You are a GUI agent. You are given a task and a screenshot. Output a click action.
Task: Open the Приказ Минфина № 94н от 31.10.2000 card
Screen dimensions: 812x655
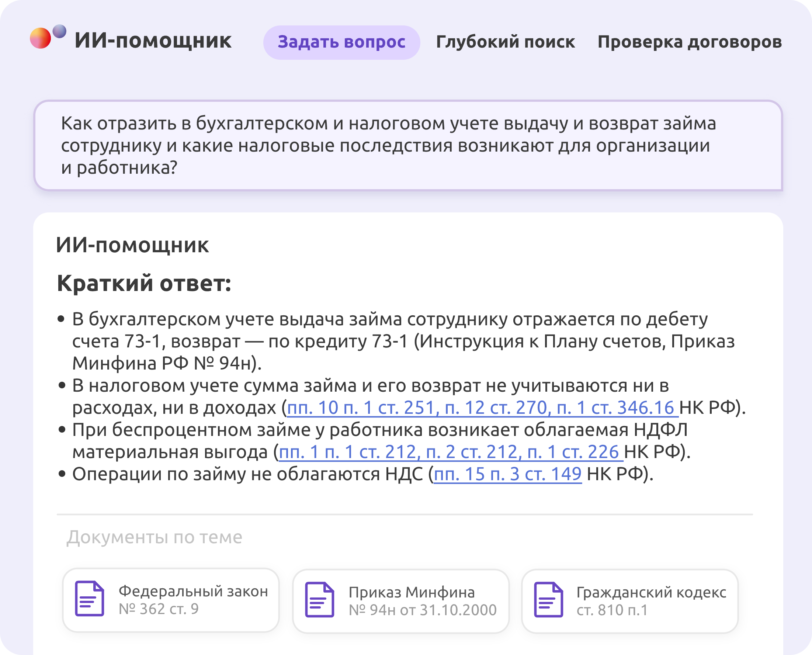click(401, 601)
